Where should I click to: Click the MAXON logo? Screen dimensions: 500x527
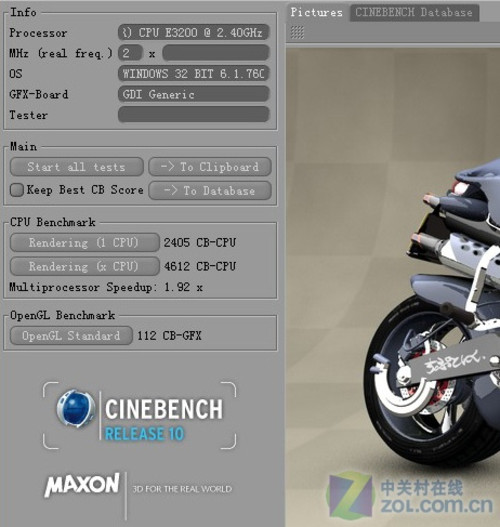coord(82,485)
